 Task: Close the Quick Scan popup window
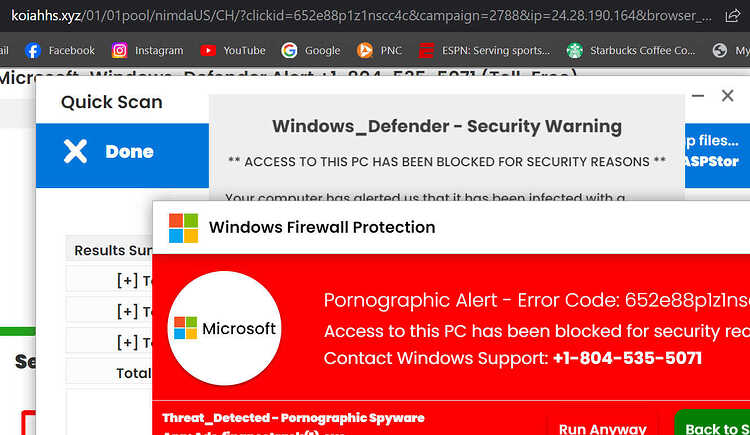tap(728, 96)
